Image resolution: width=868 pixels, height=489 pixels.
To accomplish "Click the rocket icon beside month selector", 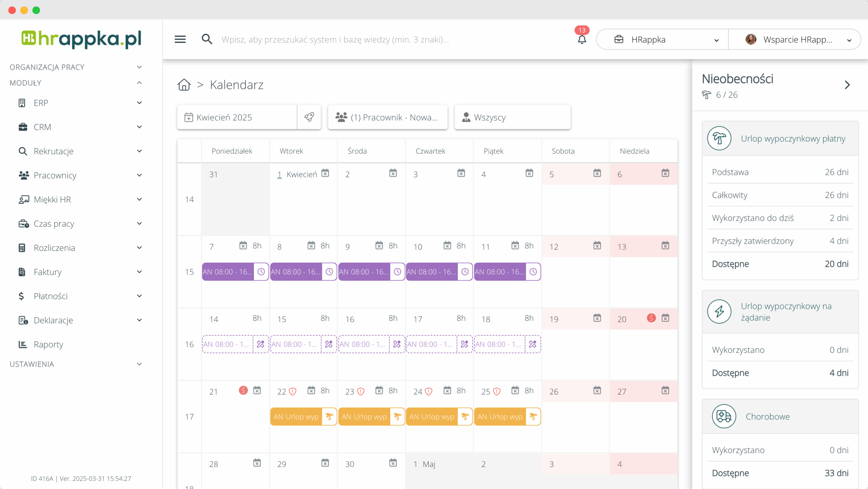I will tap(309, 117).
